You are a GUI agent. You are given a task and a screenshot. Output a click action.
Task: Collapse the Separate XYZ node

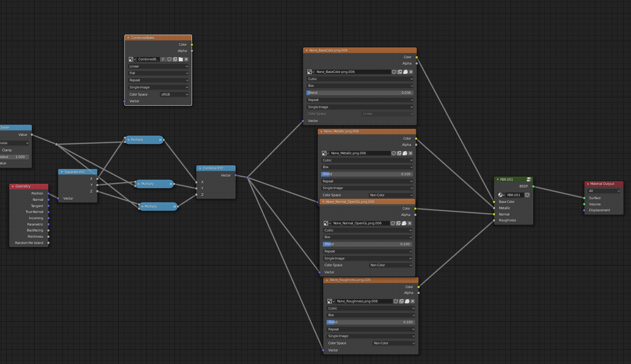click(x=62, y=172)
